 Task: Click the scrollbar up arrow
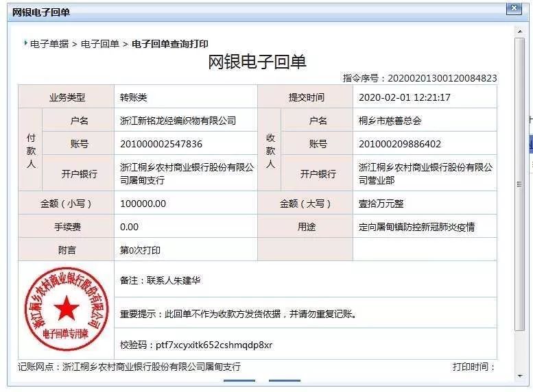tap(519, 32)
